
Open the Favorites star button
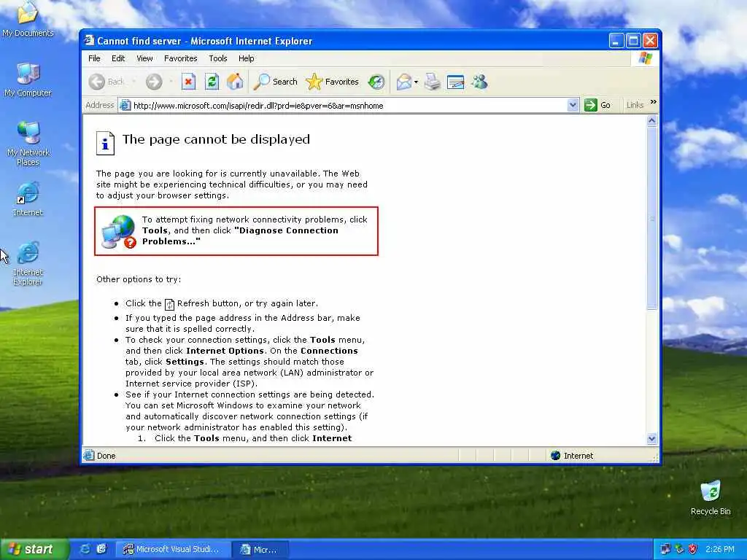(x=332, y=82)
